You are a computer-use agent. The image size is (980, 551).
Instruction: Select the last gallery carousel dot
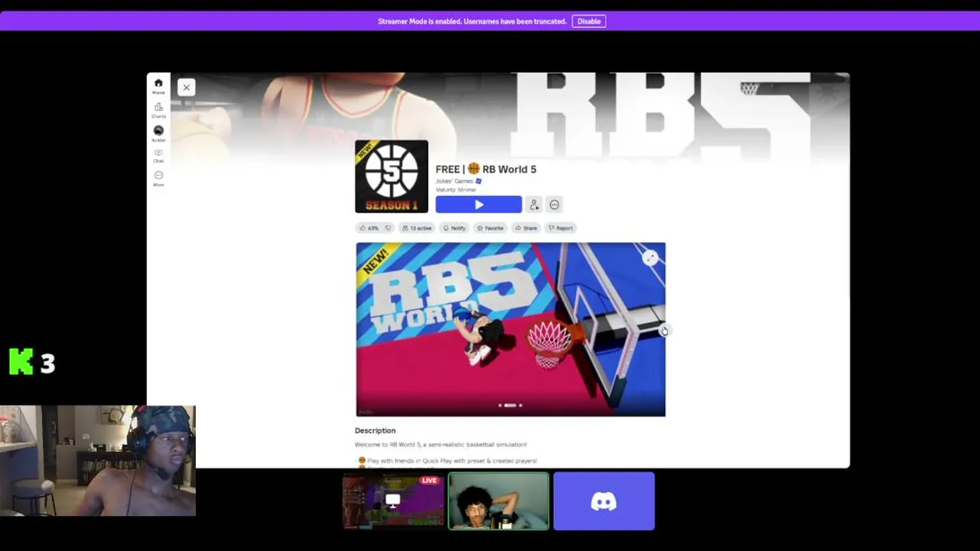521,405
